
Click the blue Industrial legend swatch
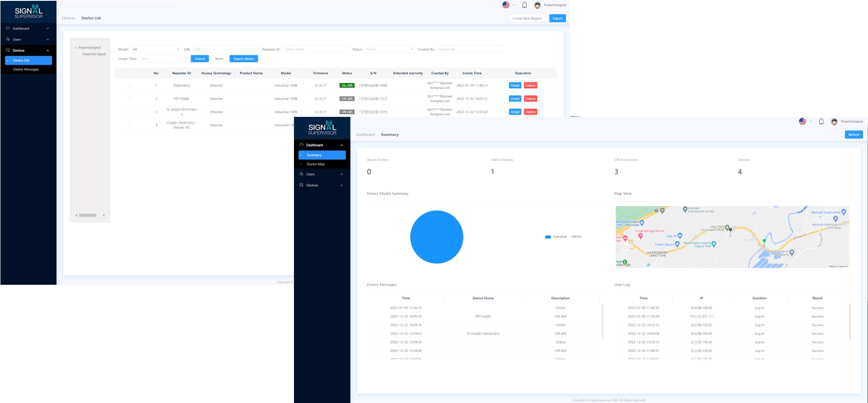pyautogui.click(x=548, y=237)
